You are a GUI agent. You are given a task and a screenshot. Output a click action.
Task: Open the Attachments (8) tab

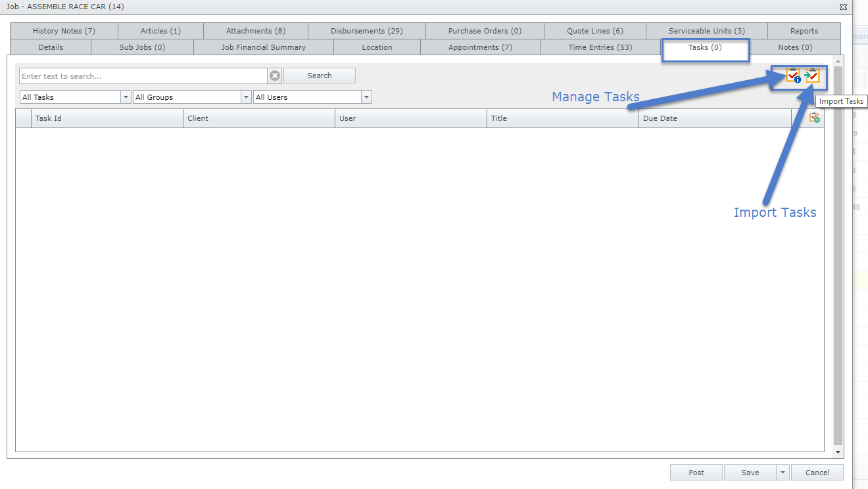pos(255,31)
